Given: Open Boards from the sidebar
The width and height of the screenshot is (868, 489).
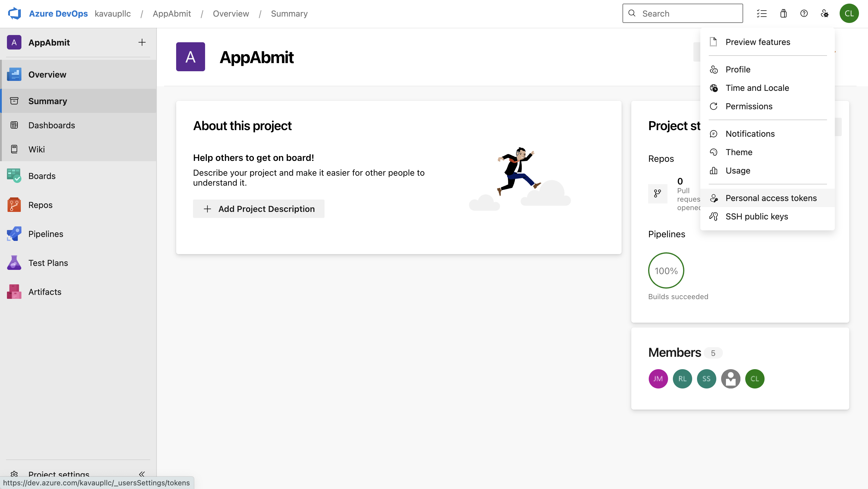Looking at the screenshot, I should click(42, 176).
